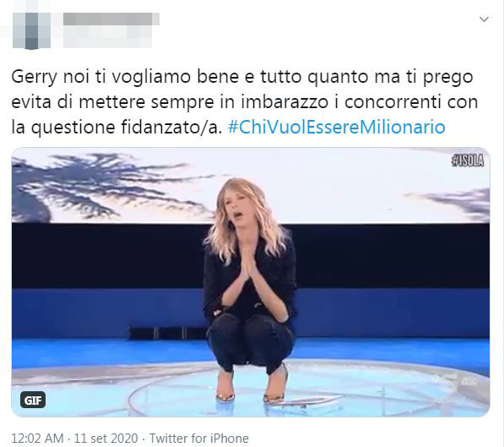Open the Twitter for iPhone source link

click(198, 438)
